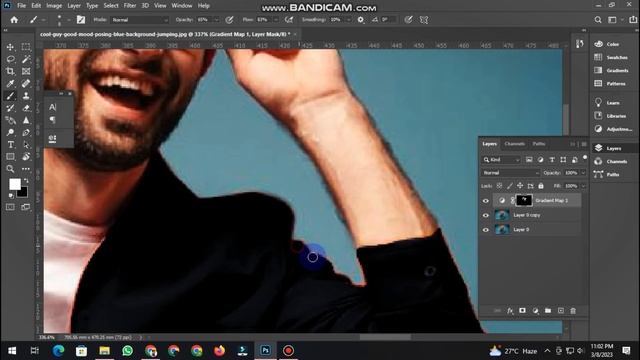
Task: Open the Libraries panel
Action: pyautogui.click(x=611, y=116)
